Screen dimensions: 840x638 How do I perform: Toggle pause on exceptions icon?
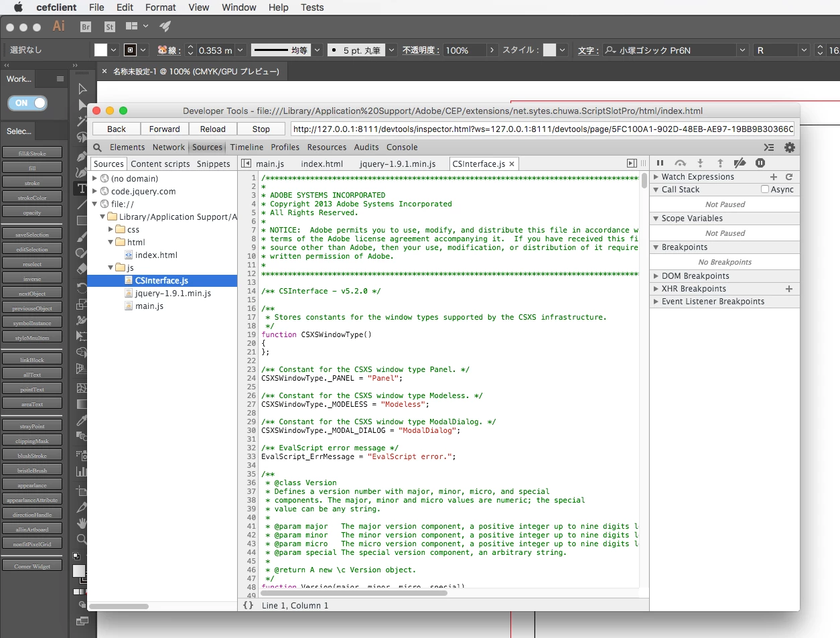tap(760, 163)
